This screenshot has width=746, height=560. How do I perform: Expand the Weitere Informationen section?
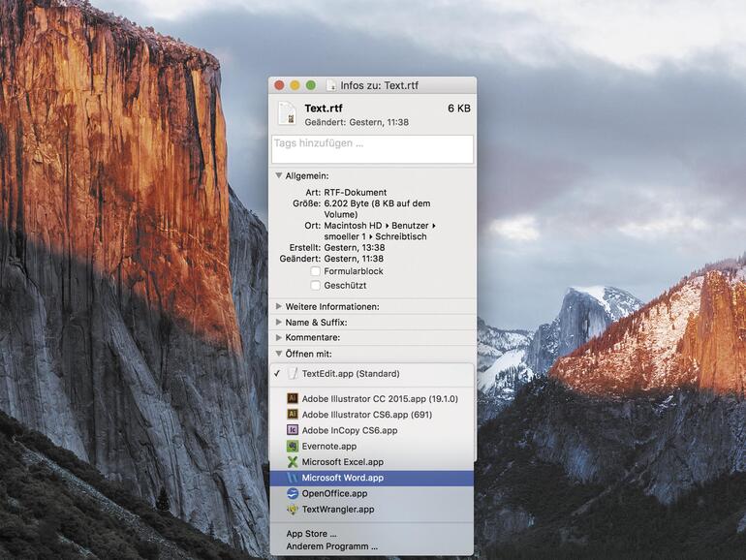[279, 306]
